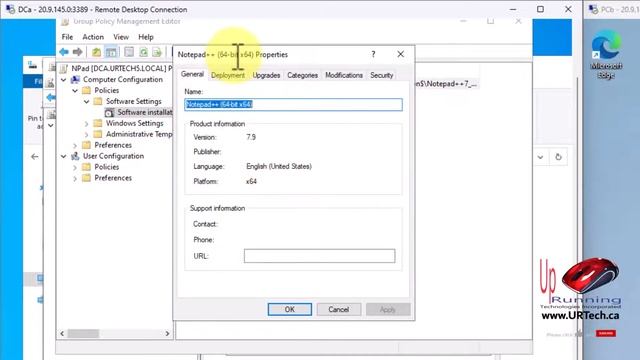Click the Back arrow in Group Policy toolbar
The image size is (640, 360).
click(64, 52)
